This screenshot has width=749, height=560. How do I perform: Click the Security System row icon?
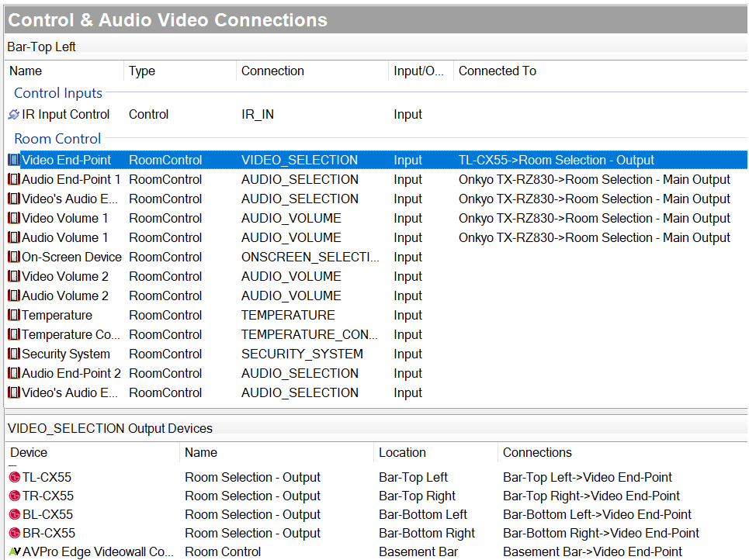pyautogui.click(x=14, y=354)
